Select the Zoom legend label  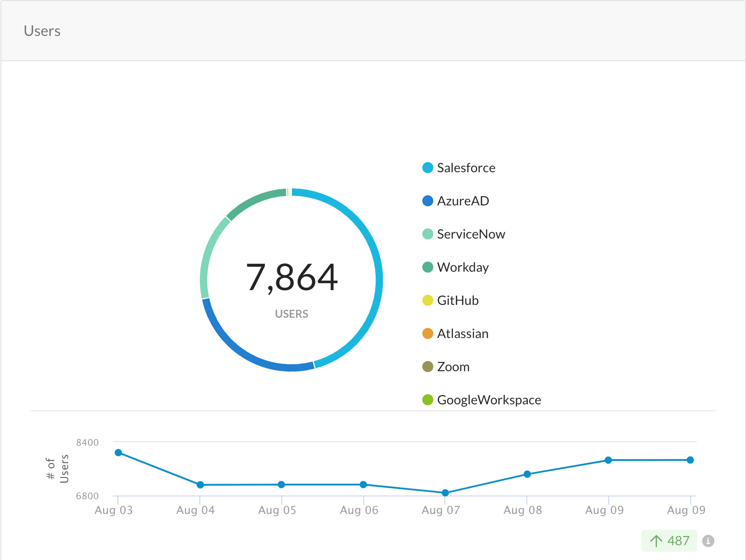coord(453,367)
